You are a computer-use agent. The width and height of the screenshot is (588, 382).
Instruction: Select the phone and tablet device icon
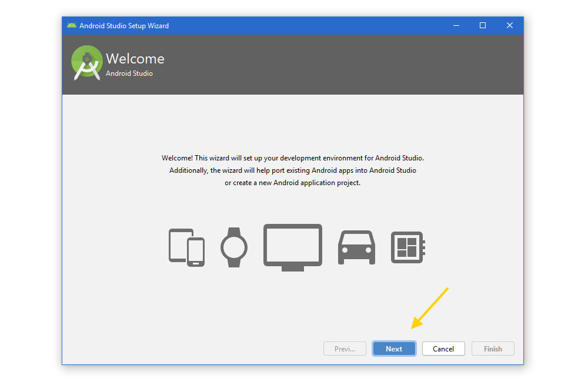click(186, 247)
